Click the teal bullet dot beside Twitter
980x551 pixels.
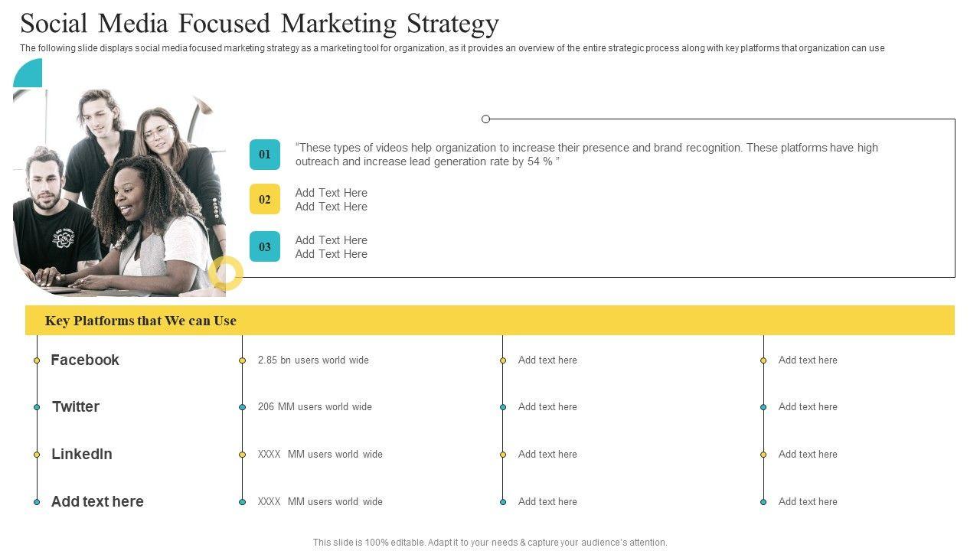37,407
